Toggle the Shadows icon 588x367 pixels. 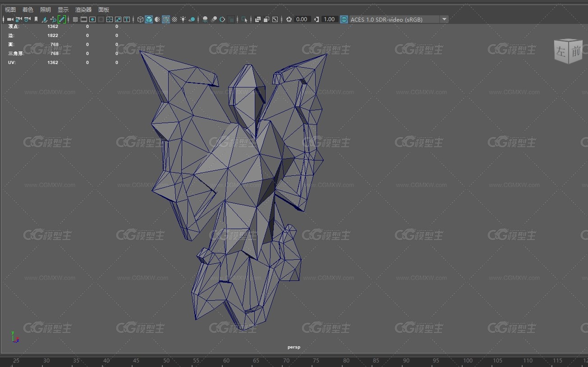pyautogui.click(x=192, y=19)
